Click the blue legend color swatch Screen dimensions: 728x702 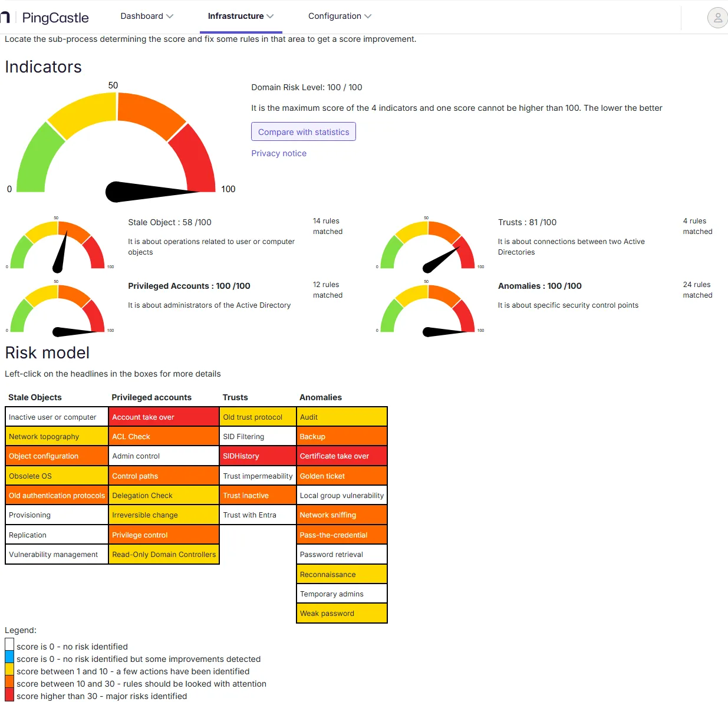point(9,657)
